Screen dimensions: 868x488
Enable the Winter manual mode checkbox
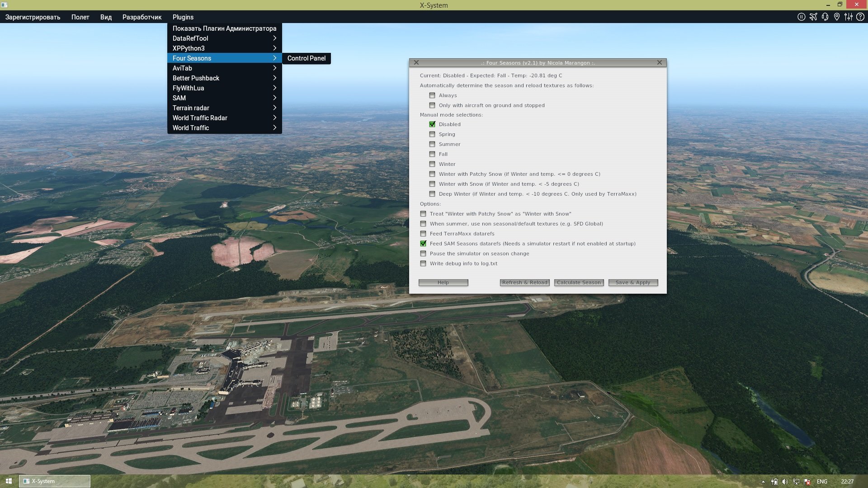coord(433,164)
